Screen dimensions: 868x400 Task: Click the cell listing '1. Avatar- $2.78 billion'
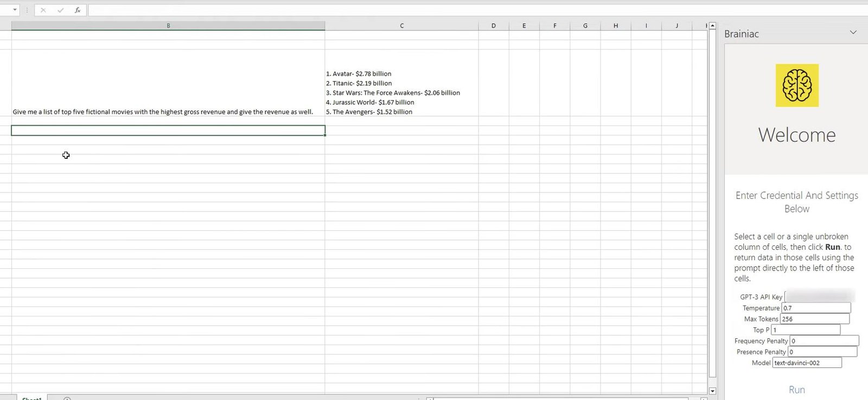point(401,83)
